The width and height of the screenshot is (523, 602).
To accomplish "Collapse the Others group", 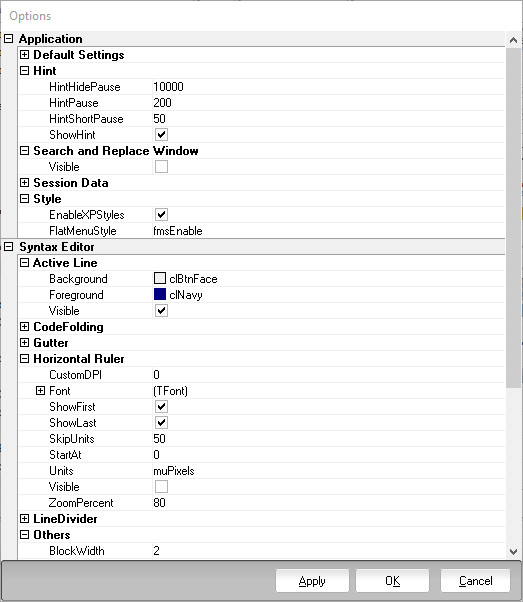I will (24, 535).
